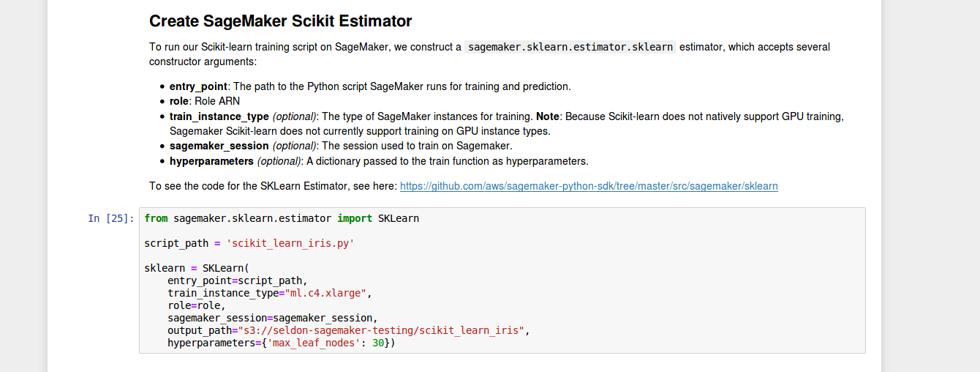
Task: Click the 'scikit_learn_iris.py' string in code
Action: (x=292, y=243)
